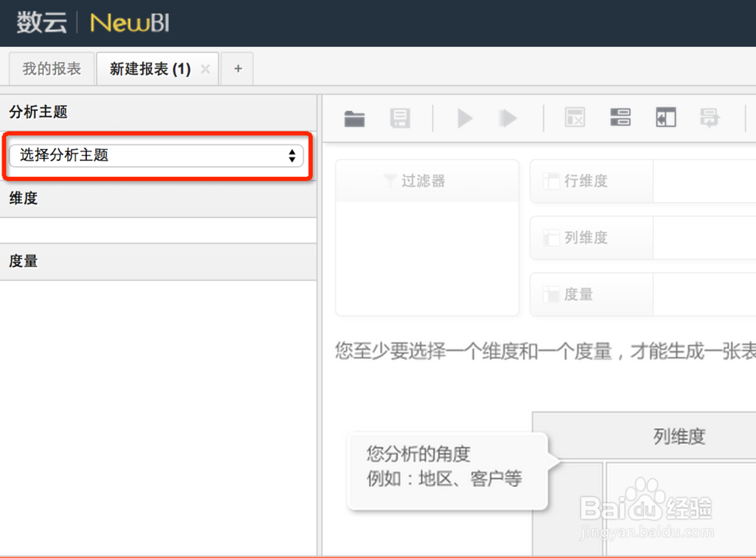
Task: Click the stepper arrows of 选择分析主题
Action: pos(292,156)
